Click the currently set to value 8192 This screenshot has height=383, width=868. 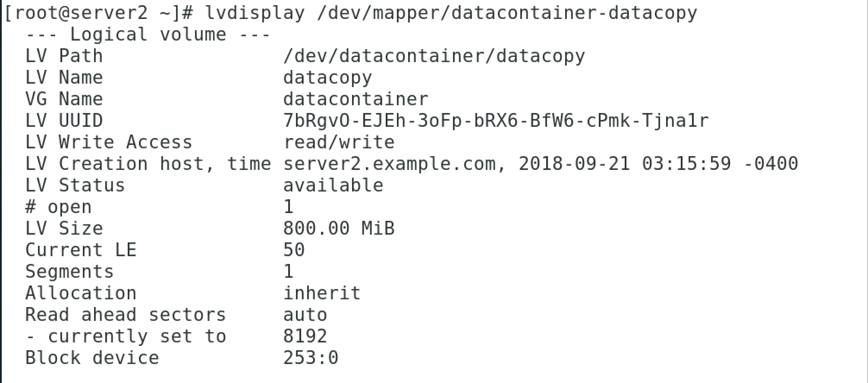pos(305,336)
